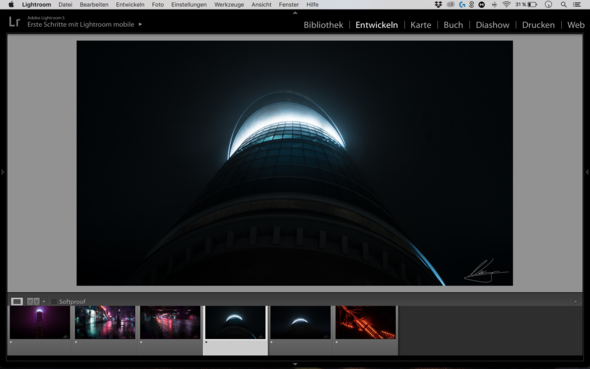The height and width of the screenshot is (369, 590).
Task: Open the Werkzeuge menu
Action: (x=229, y=5)
